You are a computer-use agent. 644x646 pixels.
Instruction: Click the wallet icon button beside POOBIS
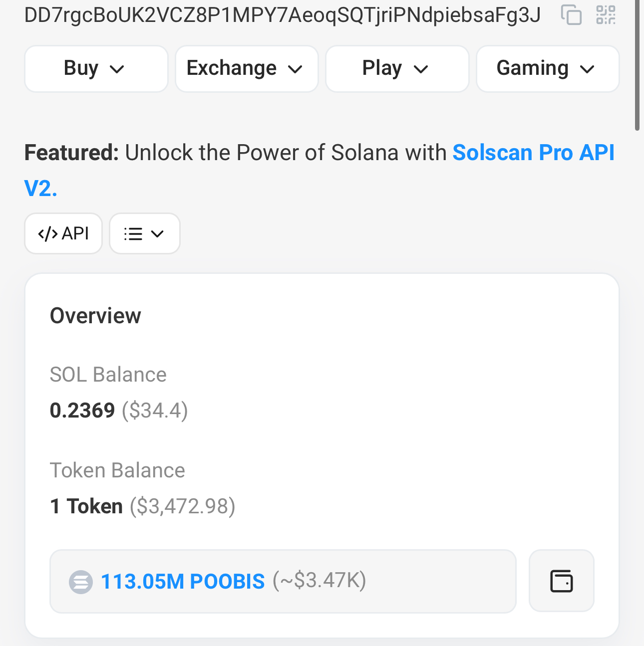[x=562, y=581]
